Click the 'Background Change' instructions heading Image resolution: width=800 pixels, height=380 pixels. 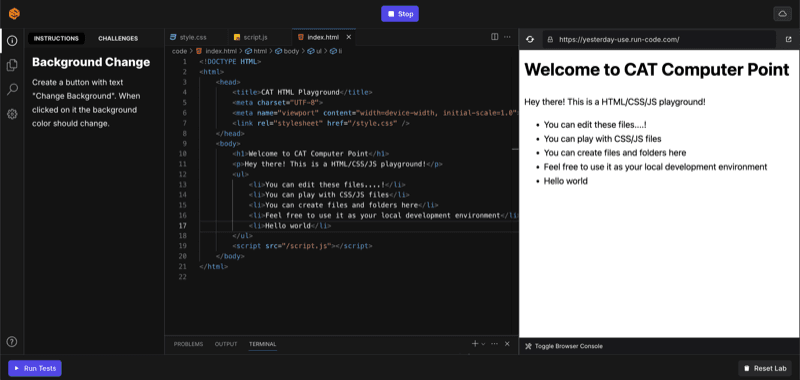click(91, 62)
